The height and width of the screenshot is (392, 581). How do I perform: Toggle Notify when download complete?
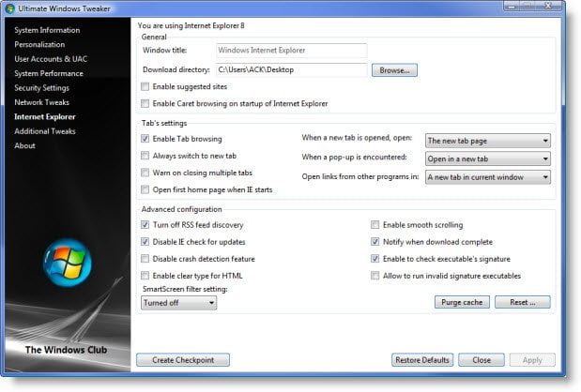[375, 242]
